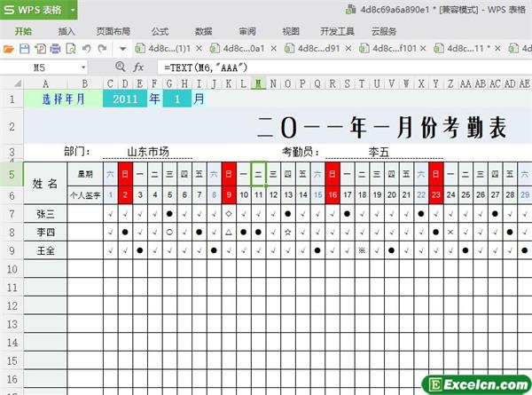Screen dimensions: 532x395
Task: Select column header A
Action: 45,83
